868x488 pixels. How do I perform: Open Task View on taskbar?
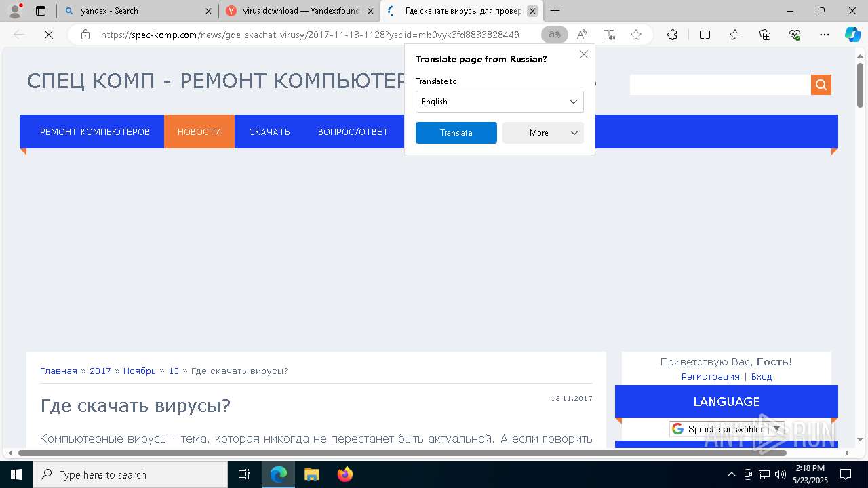click(x=244, y=474)
